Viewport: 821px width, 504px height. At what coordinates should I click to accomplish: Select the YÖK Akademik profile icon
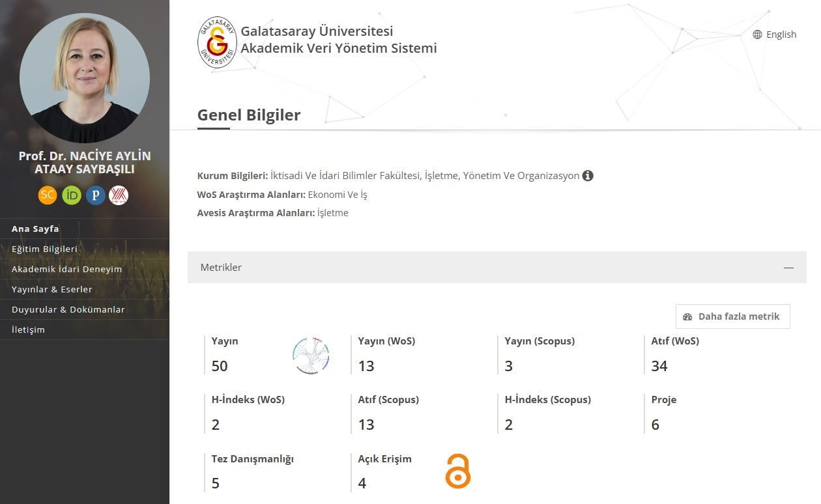pyautogui.click(x=119, y=195)
